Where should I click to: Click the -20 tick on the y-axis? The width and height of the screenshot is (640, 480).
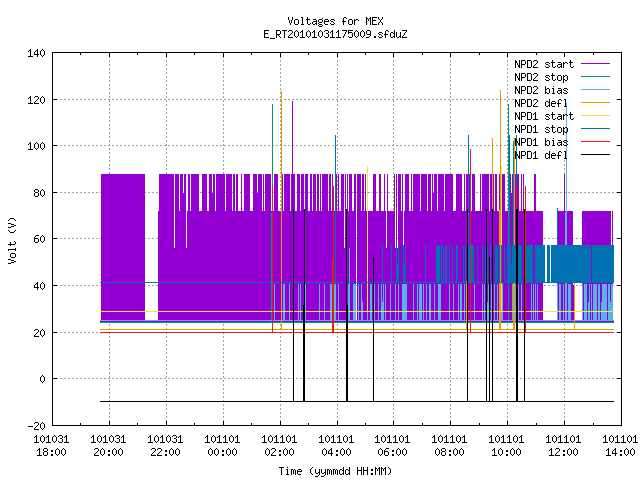(x=36, y=426)
